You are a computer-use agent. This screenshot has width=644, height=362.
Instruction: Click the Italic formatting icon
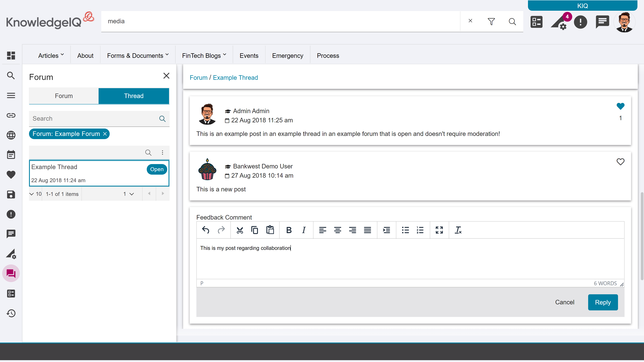304,230
